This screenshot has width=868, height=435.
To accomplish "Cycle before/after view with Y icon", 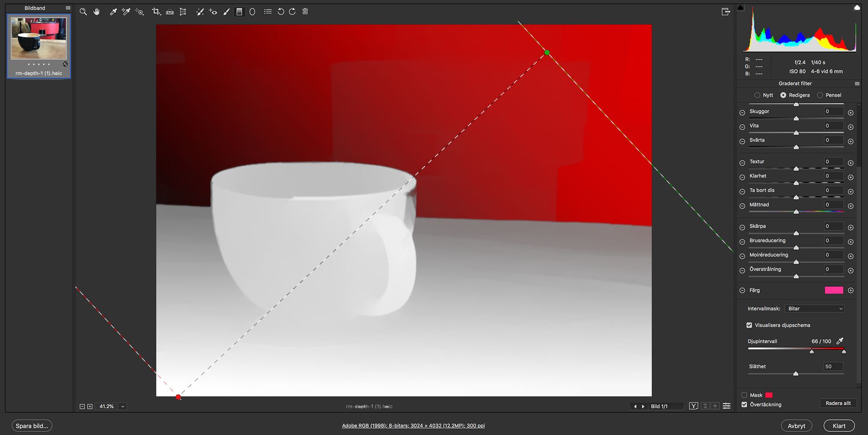I will 694,406.
